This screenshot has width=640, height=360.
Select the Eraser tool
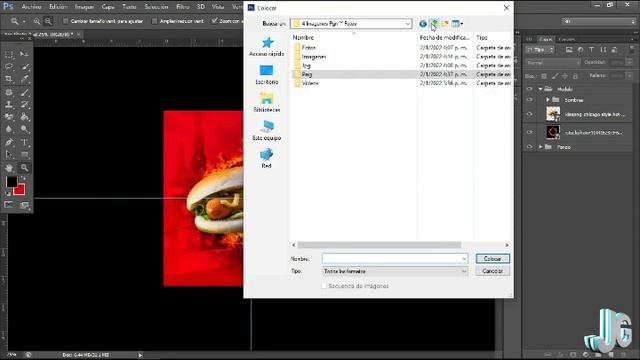coord(9,117)
